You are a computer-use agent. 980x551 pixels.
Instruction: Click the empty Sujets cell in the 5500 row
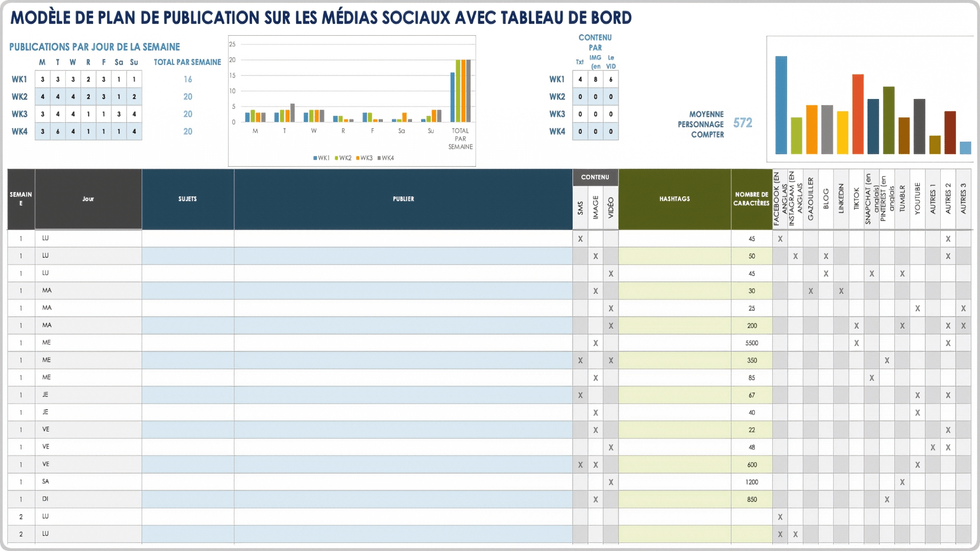188,343
